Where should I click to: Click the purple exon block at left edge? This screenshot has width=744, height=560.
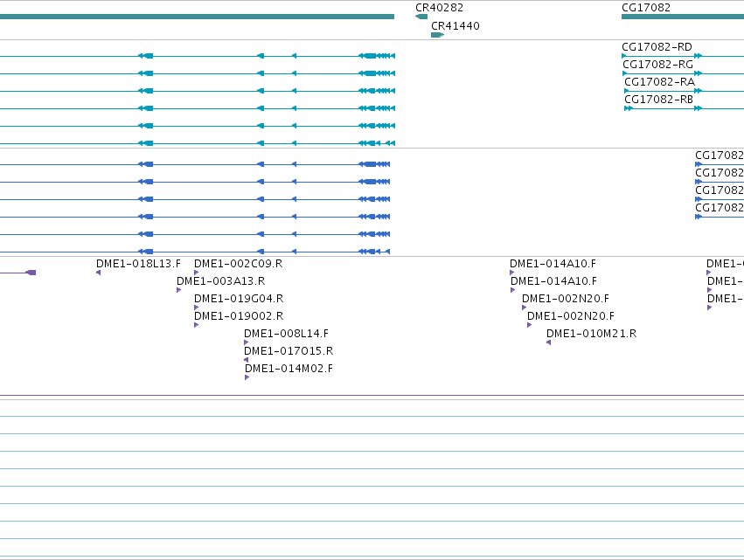pos(31,273)
